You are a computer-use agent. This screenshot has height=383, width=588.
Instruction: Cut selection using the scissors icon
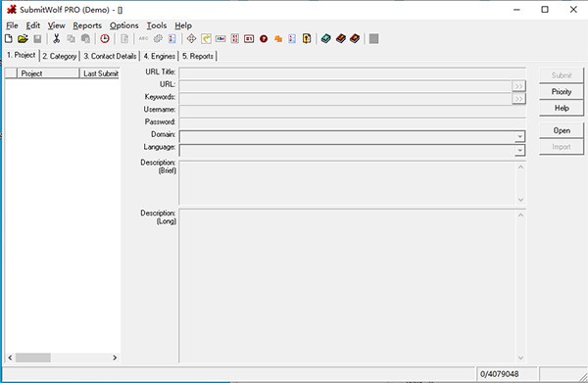click(56, 38)
